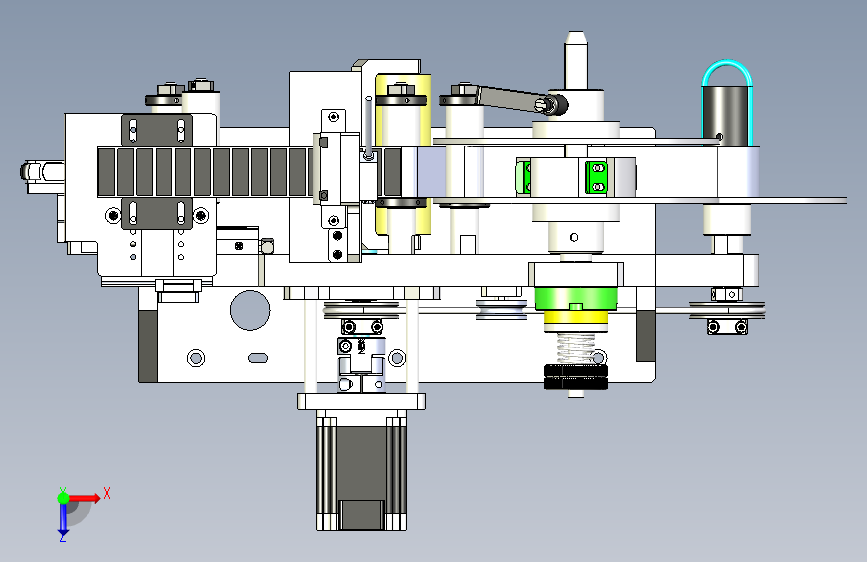Viewport: 867px width, 562px height.
Task: Select the black knurled adjustment knob
Action: tap(576, 377)
